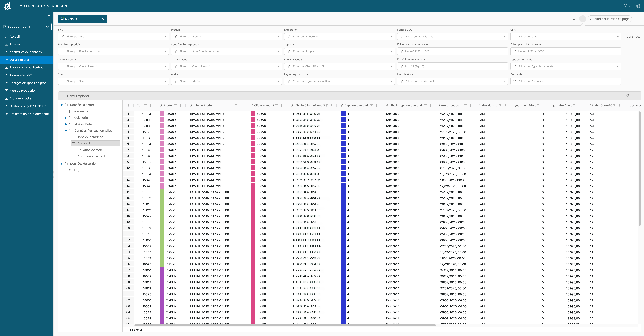Open the clipboard tasks icon in top bar
The height and width of the screenshot is (336, 644).
click(x=625, y=6)
